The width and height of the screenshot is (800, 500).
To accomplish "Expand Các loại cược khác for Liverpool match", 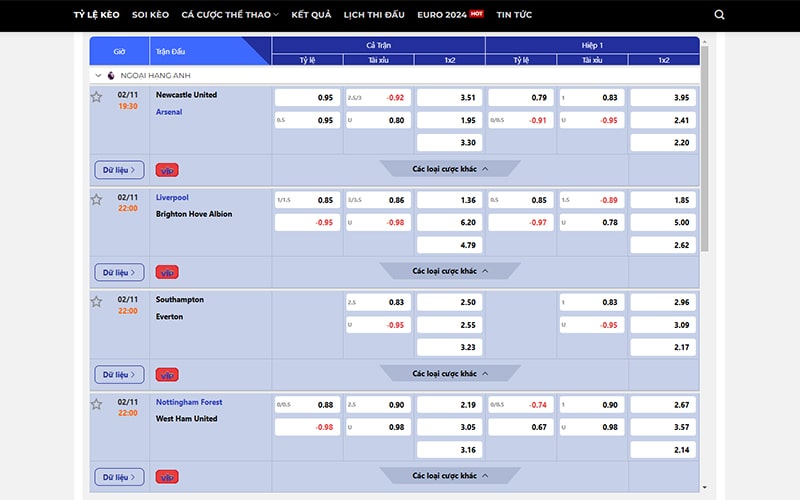I will (450, 271).
